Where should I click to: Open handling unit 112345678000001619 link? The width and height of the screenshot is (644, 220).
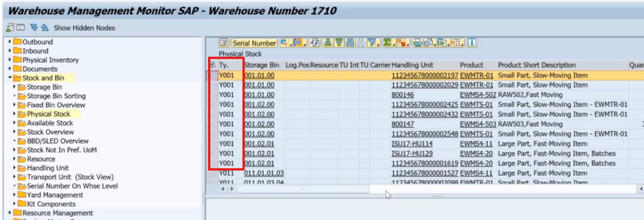[x=425, y=164]
